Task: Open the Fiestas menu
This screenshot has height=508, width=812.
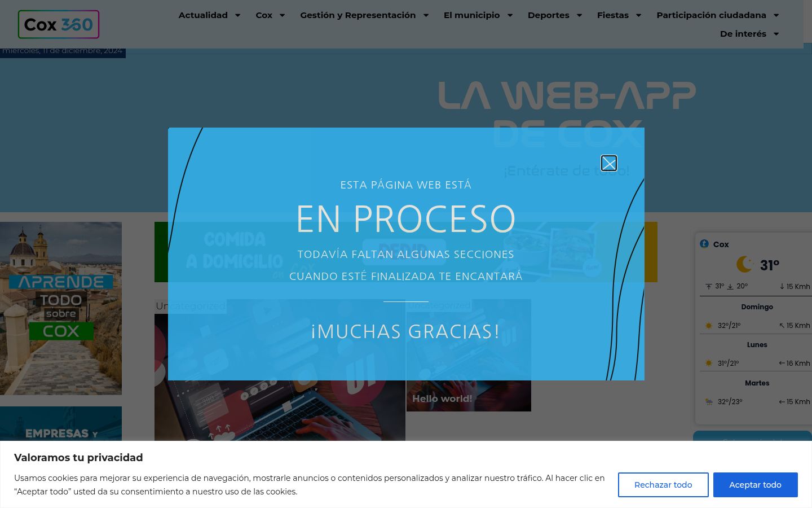Action: (613, 15)
